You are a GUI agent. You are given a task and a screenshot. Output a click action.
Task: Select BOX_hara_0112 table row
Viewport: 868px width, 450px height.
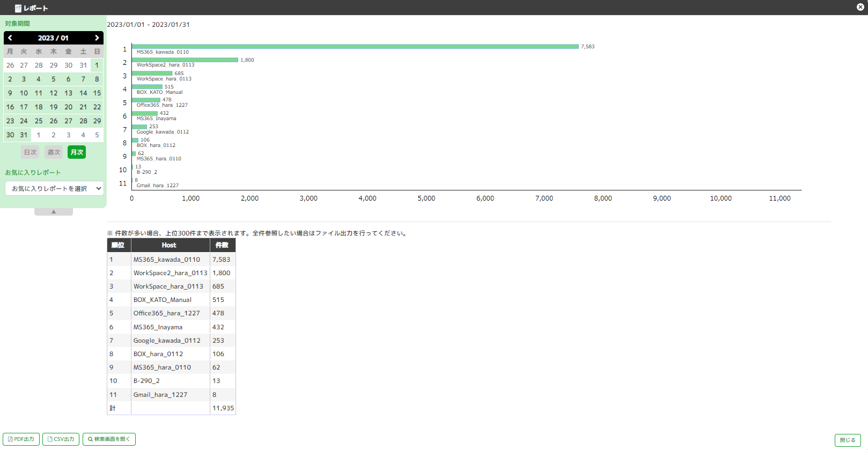(x=171, y=354)
